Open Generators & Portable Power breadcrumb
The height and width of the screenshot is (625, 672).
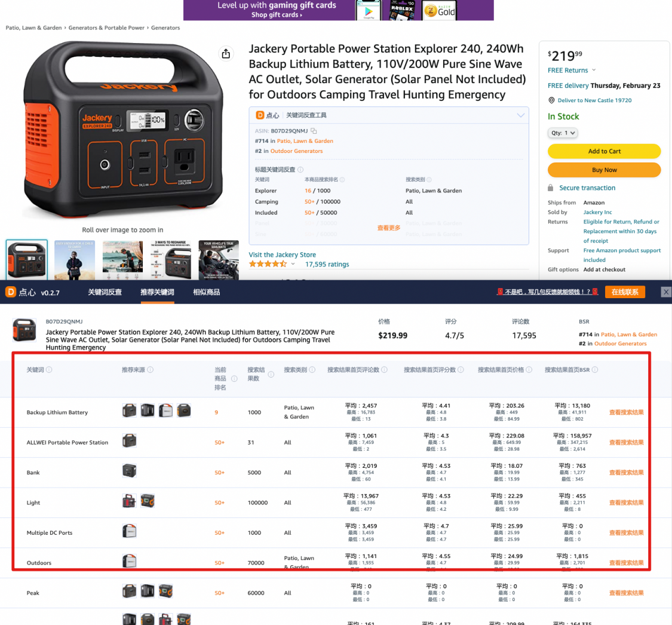(x=106, y=28)
